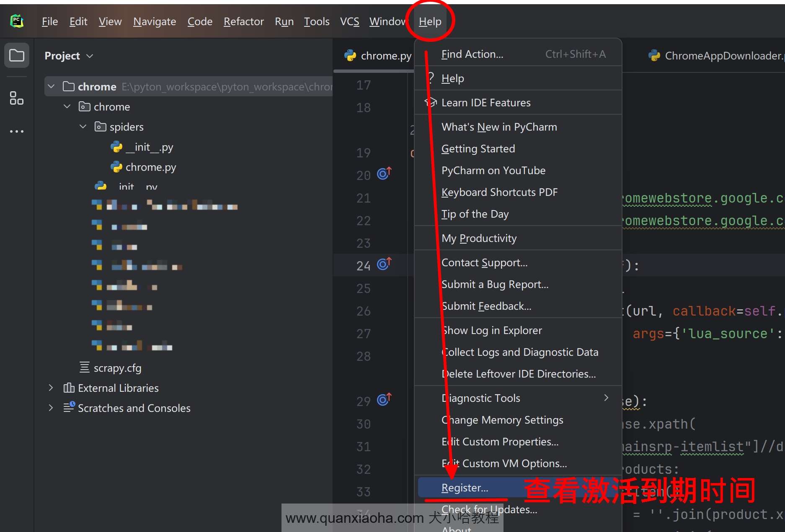
Task: Select scrapy.cfg in project tree
Action: pos(118,368)
